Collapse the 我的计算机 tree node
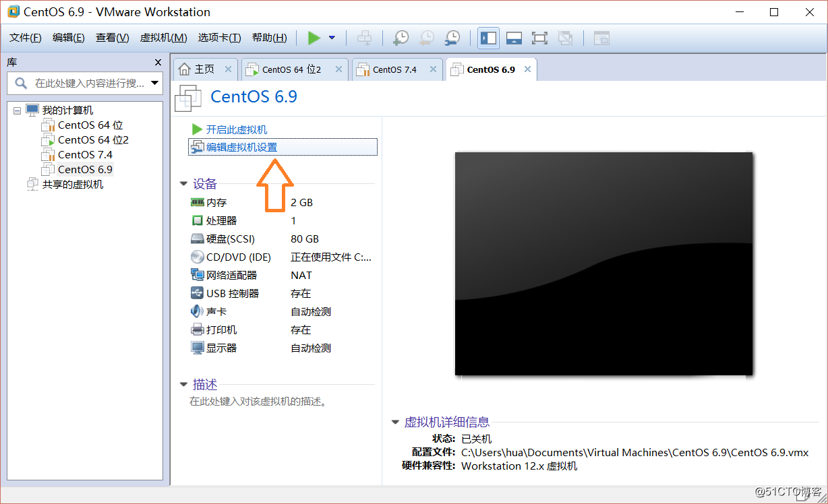 click(17, 111)
